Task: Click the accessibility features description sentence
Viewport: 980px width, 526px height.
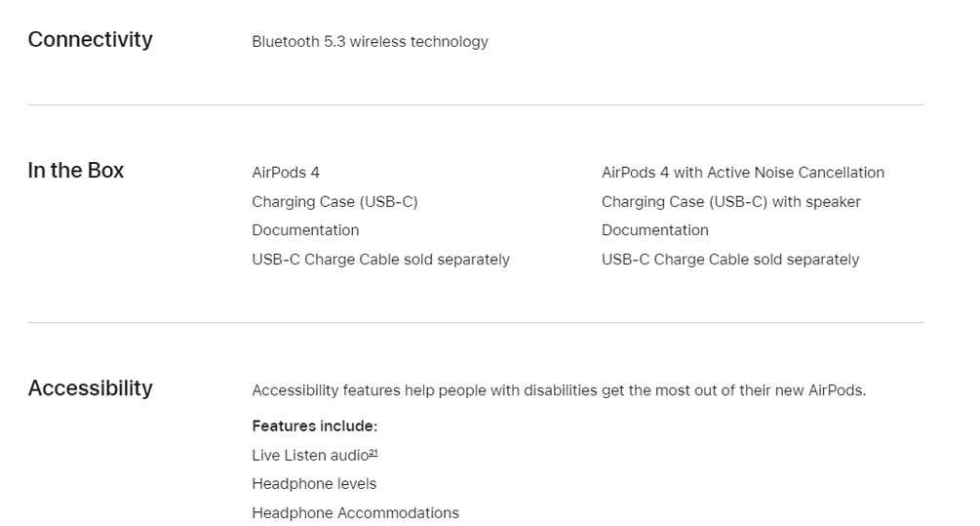Action: (558, 390)
